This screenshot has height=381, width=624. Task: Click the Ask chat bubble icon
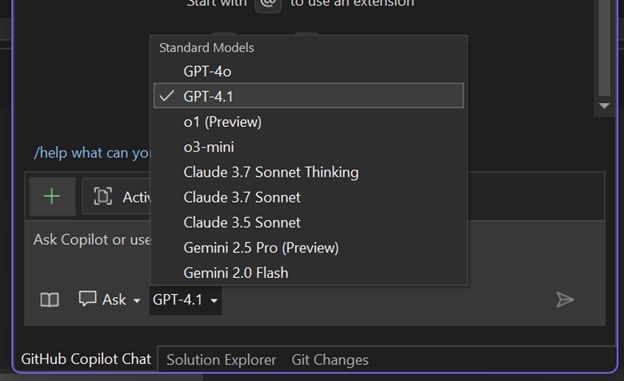tap(87, 298)
